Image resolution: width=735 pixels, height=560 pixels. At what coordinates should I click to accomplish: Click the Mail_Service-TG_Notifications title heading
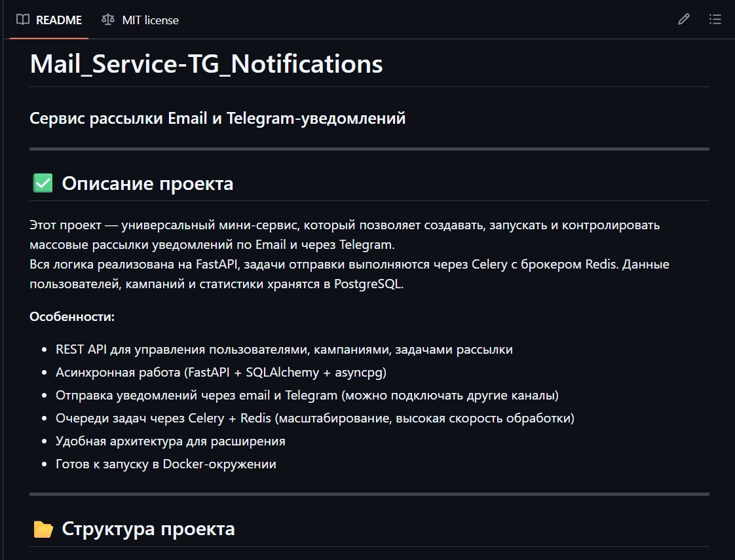206,64
